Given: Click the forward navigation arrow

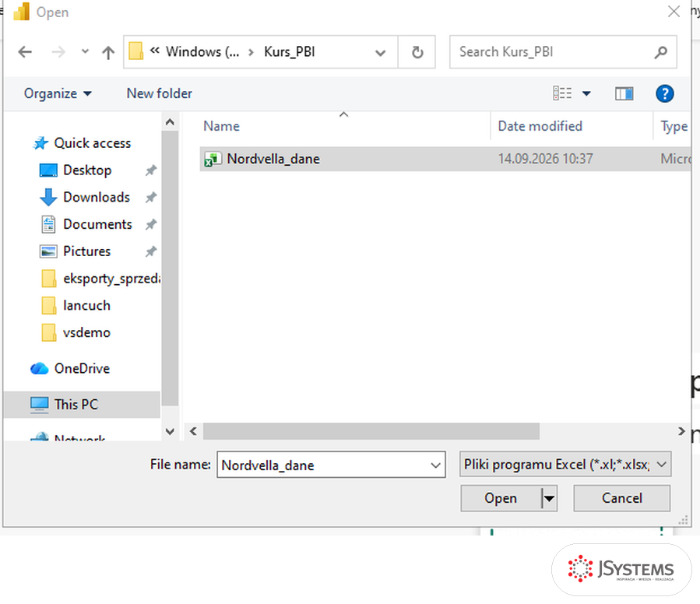Looking at the screenshot, I should click(x=58, y=52).
